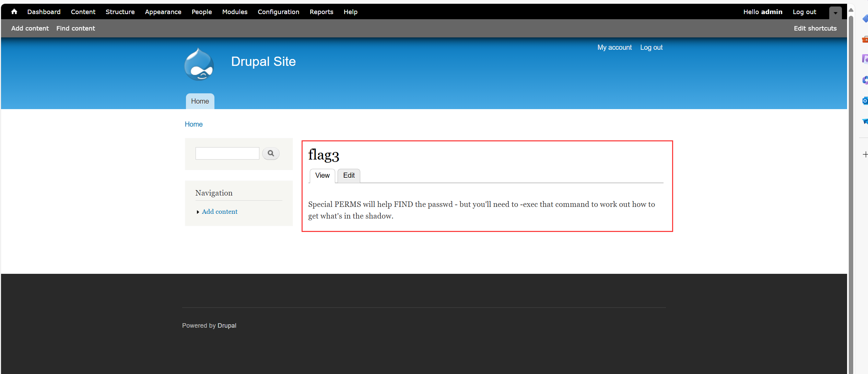Click the scrollbar up arrow
The width and height of the screenshot is (868, 374).
coord(851,10)
